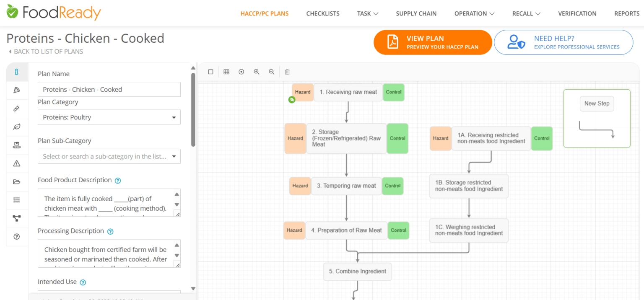
Task: Click the center/target icon in diagram toolbar
Action: tap(241, 72)
